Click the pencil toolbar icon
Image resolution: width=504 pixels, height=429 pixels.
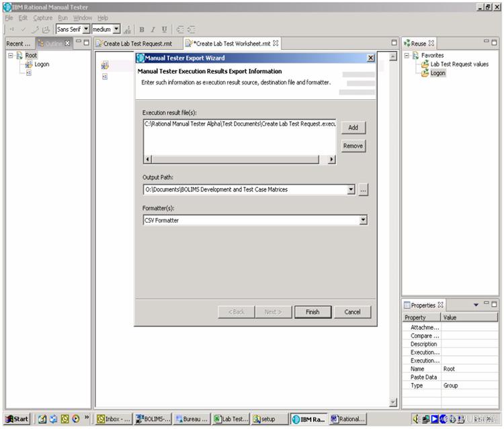tap(35, 30)
